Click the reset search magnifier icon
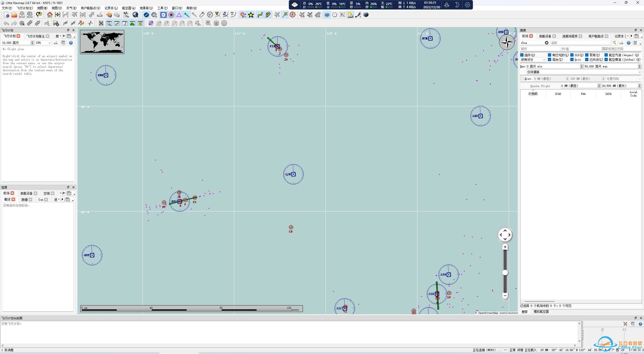644x354 pixels. tap(614, 43)
